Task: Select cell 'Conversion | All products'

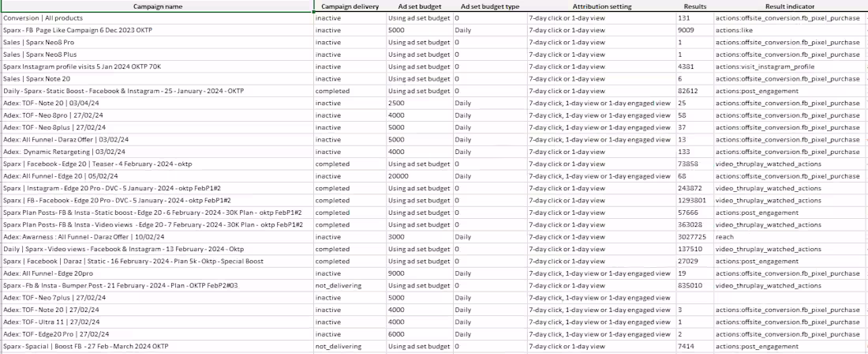Action: pyautogui.click(x=157, y=18)
